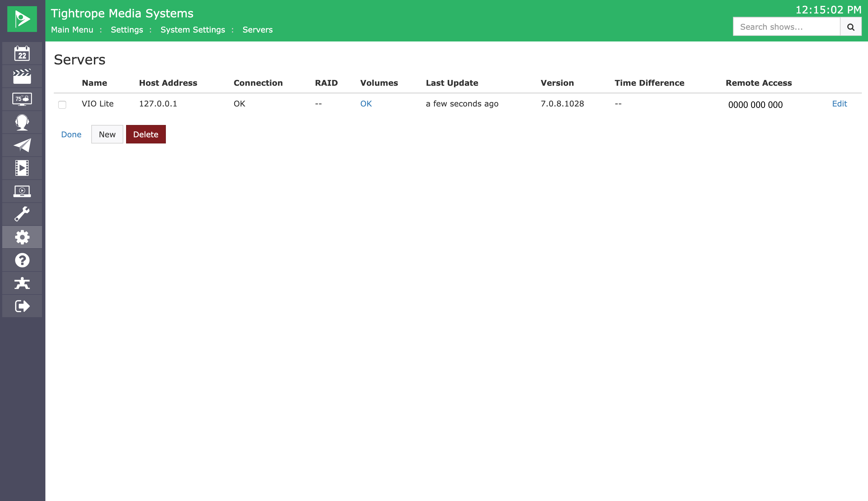Click the Search shows input field

point(787,27)
